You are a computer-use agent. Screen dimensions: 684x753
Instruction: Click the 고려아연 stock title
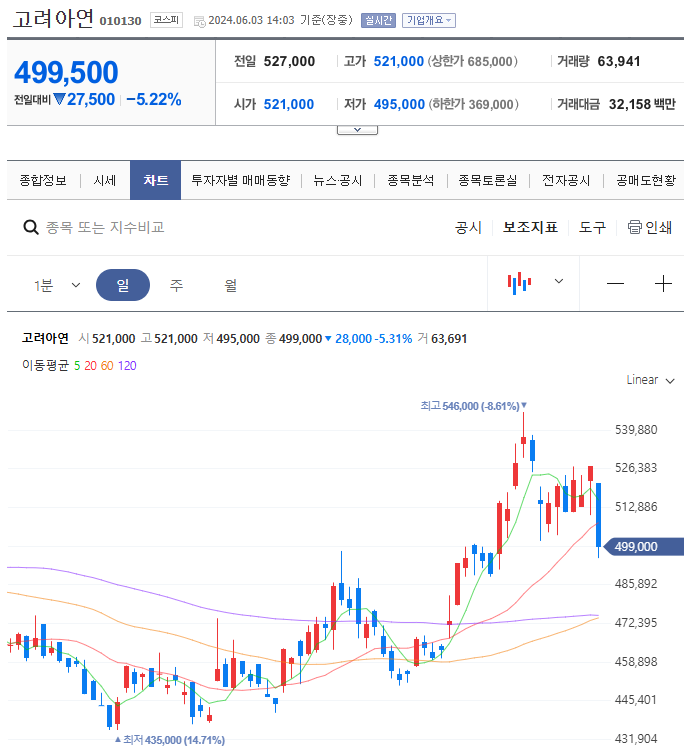tap(53, 19)
